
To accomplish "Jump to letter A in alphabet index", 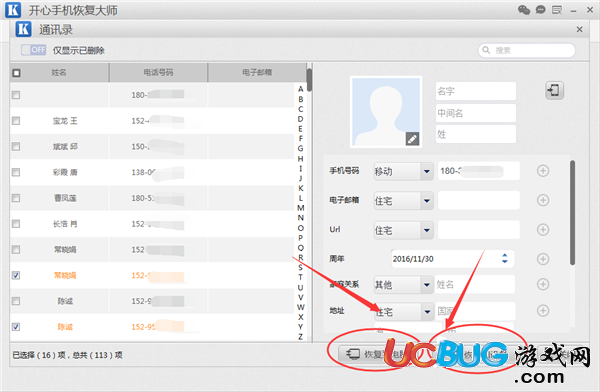I will click(300, 89).
